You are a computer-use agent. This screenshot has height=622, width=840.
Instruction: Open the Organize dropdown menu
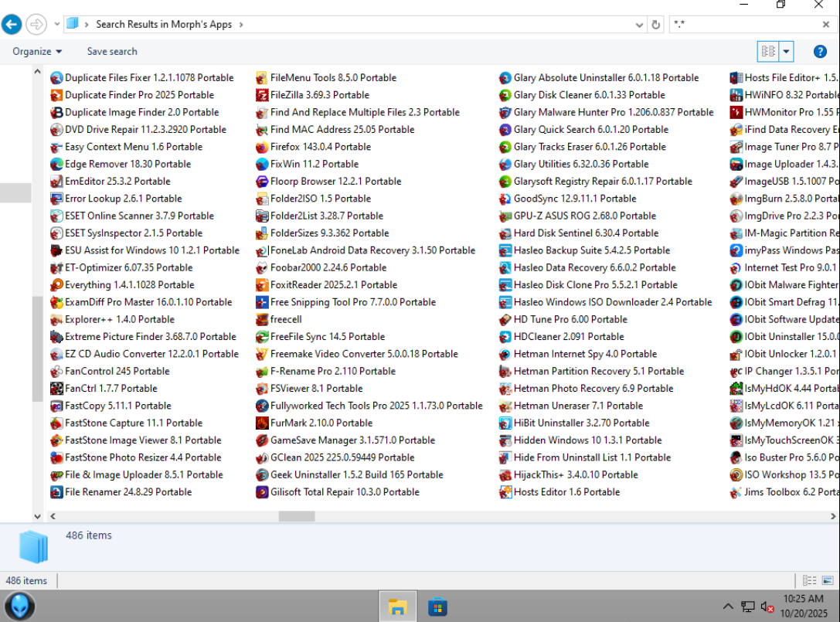pos(37,52)
